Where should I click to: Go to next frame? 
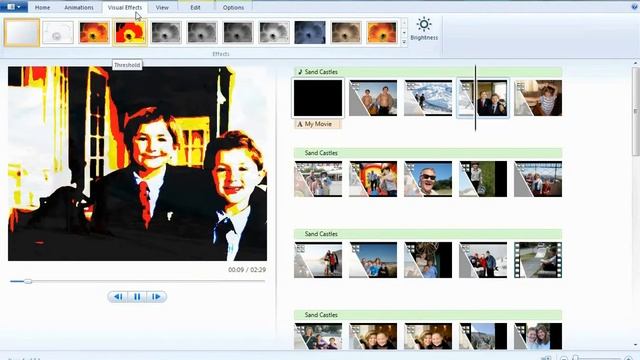(156, 297)
